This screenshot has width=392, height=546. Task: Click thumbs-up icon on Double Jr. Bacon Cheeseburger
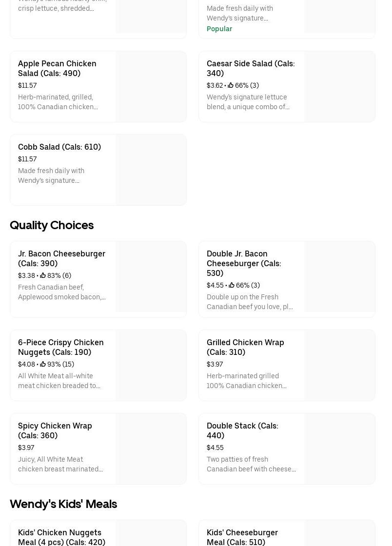point(232,285)
